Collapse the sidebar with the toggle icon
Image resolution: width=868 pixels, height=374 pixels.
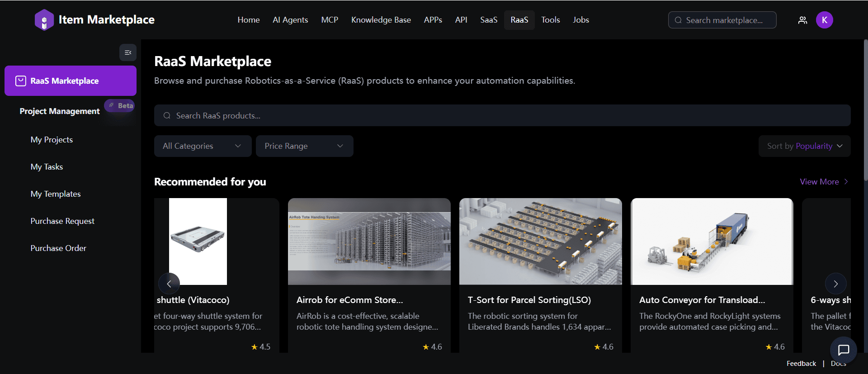tap(128, 52)
